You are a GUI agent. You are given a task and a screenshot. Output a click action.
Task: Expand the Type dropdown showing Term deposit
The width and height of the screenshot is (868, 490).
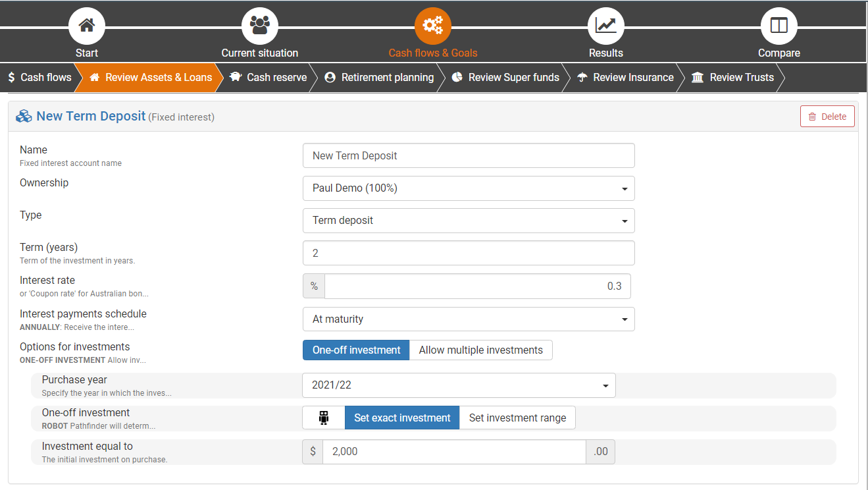point(469,221)
